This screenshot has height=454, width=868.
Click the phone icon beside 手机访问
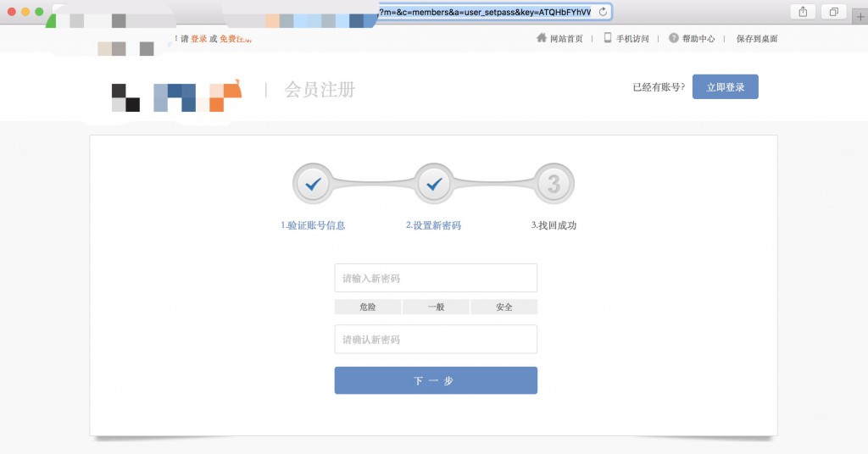[608, 38]
